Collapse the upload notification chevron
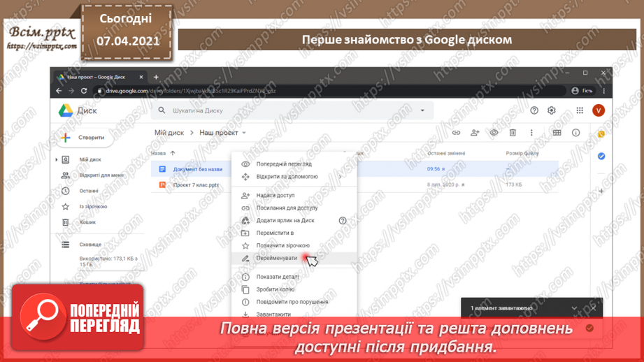644x362 pixels. [574, 307]
